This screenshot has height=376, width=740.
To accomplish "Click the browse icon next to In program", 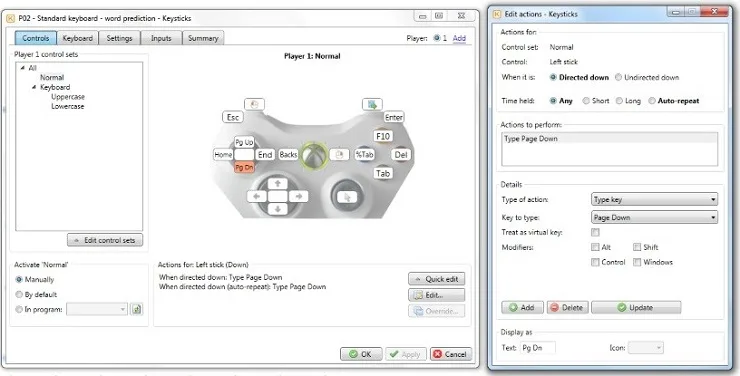I will tap(137, 309).
